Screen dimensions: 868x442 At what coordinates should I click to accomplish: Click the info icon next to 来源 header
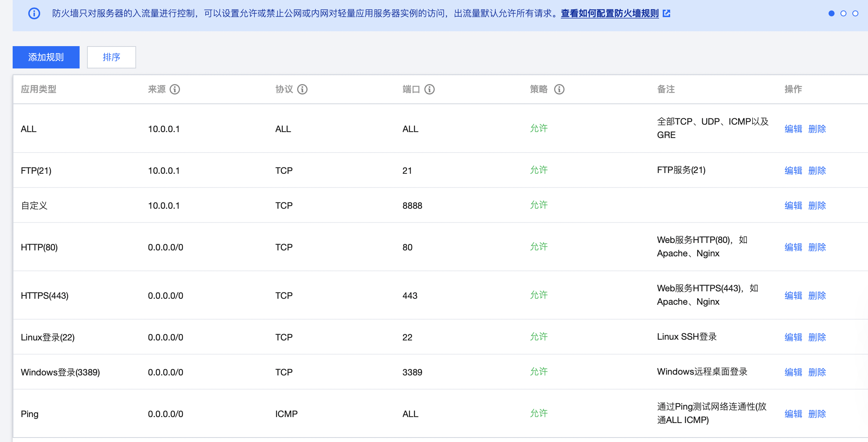coord(175,89)
